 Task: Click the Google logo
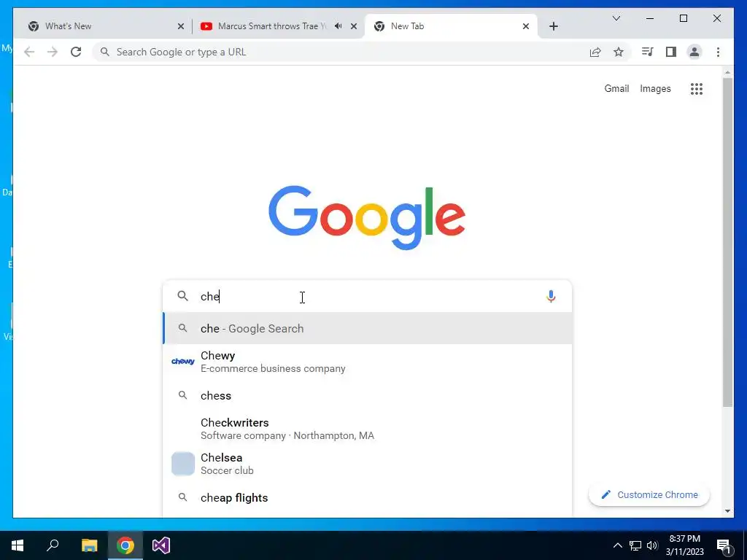coord(367,217)
